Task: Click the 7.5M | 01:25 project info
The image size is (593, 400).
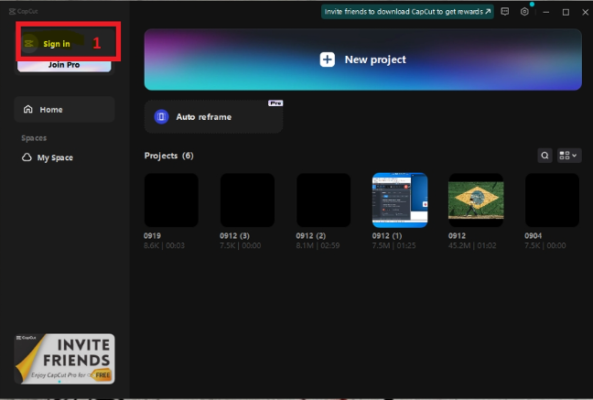Action: tap(394, 246)
